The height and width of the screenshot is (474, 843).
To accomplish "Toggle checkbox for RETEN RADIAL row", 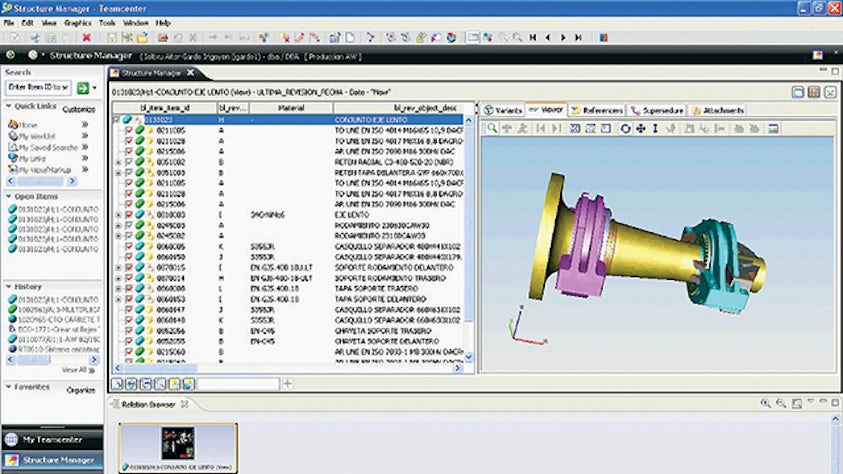I will [129, 162].
